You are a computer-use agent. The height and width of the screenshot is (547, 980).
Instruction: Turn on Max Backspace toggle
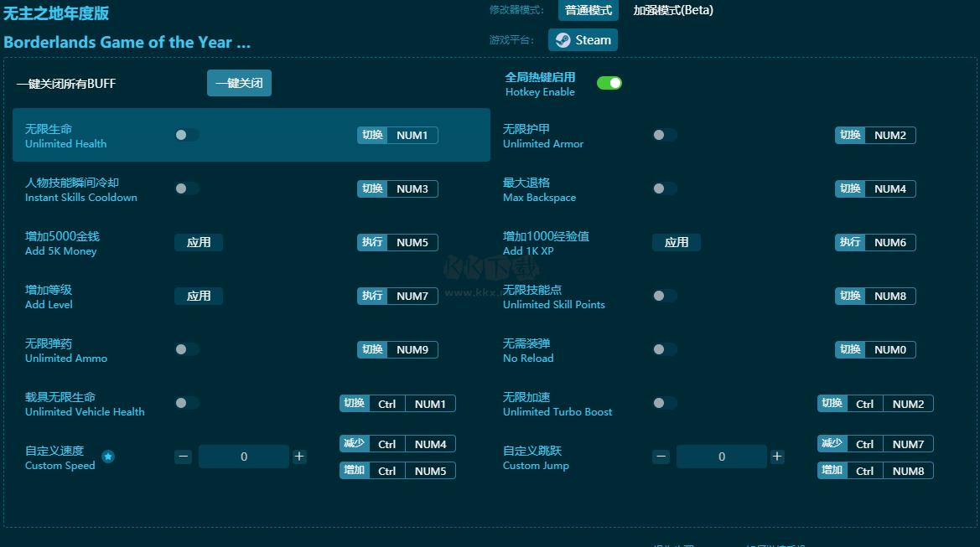pos(665,188)
